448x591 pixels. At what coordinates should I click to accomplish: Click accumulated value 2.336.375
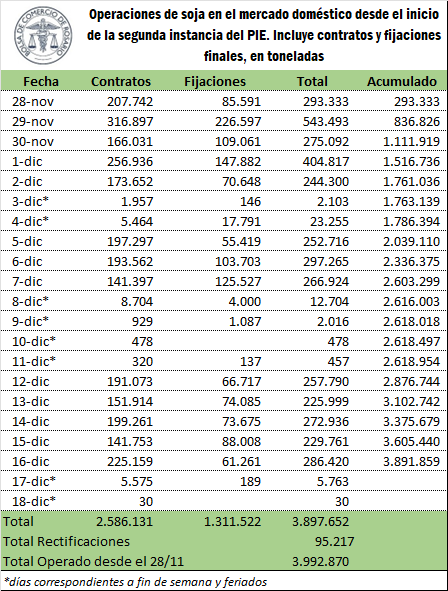(x=411, y=262)
